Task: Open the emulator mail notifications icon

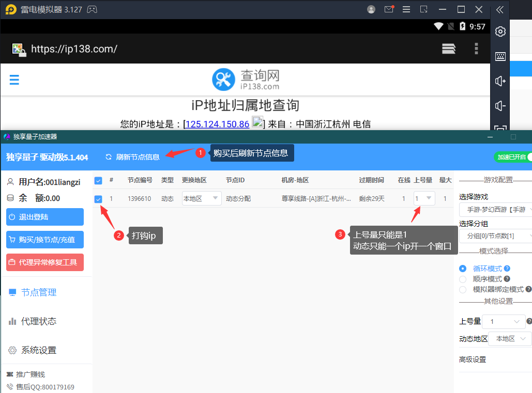Action: click(389, 9)
